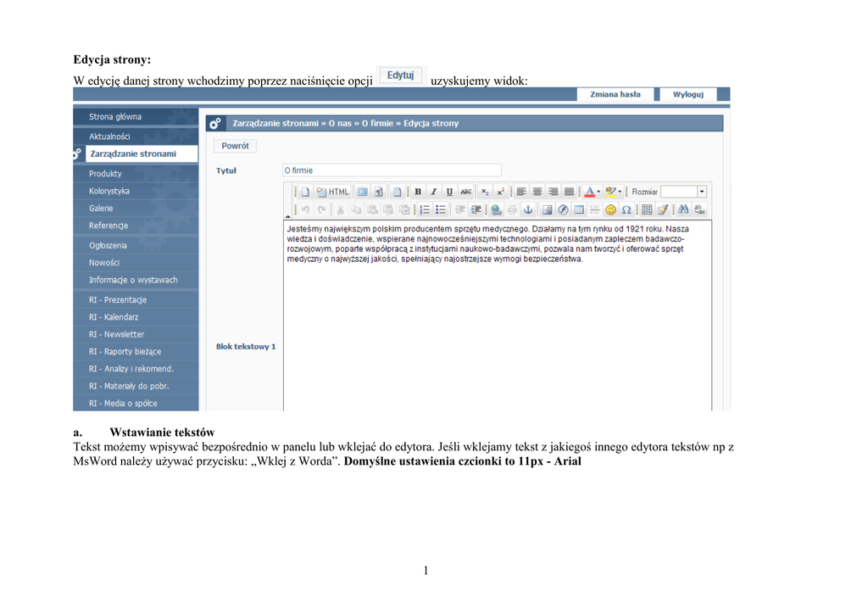This screenshot has width=868, height=614.
Task: Open find tool with binoculars icon
Action: 683,209
